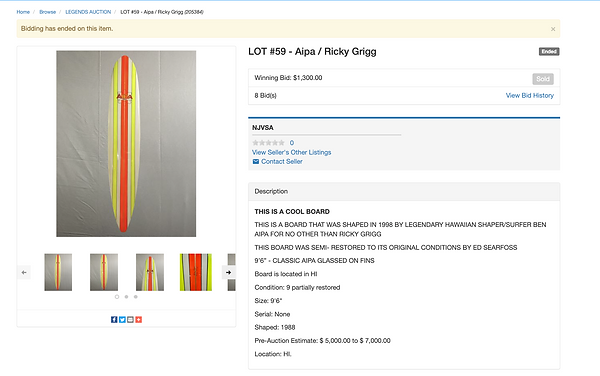Open Browse breadcrumb link

point(47,12)
